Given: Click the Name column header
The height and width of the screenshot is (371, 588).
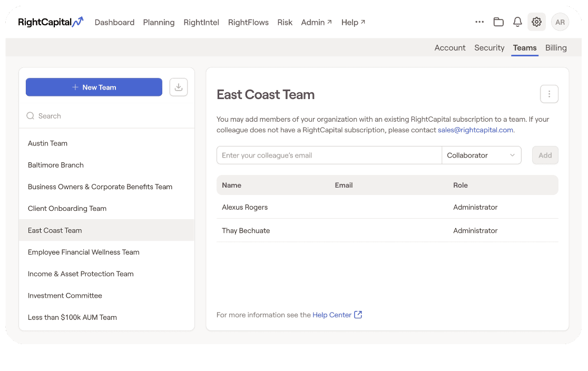Looking at the screenshot, I should coord(231,185).
